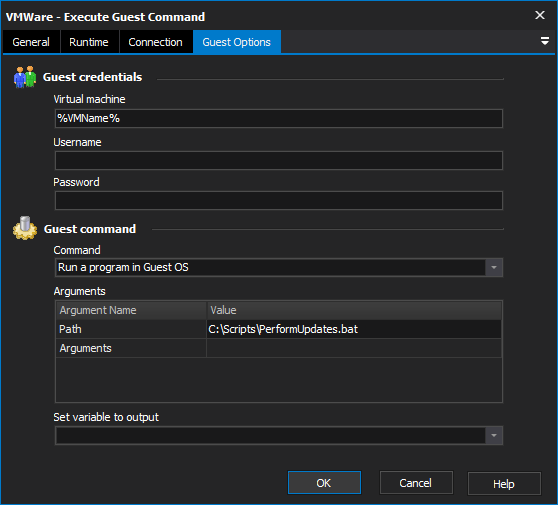Switch to the Runtime tab
This screenshot has width=558, height=505.
pyautogui.click(x=89, y=42)
